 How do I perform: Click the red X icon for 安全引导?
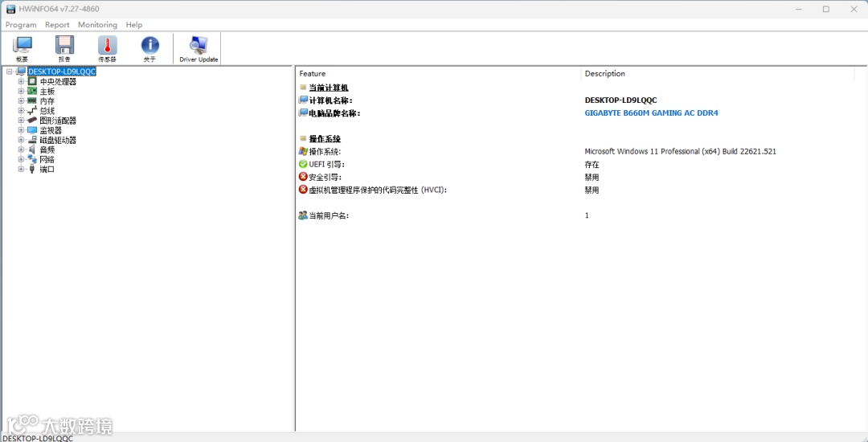click(x=303, y=177)
